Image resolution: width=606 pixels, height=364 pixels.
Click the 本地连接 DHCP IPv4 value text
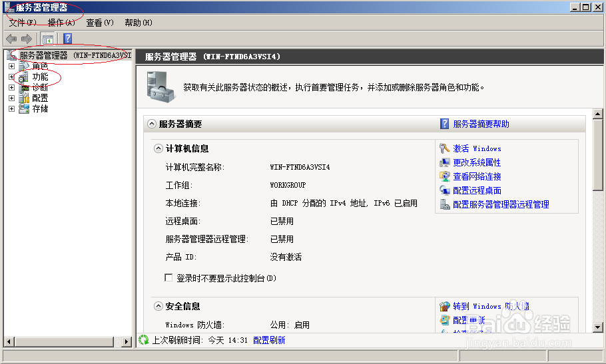coord(344,203)
